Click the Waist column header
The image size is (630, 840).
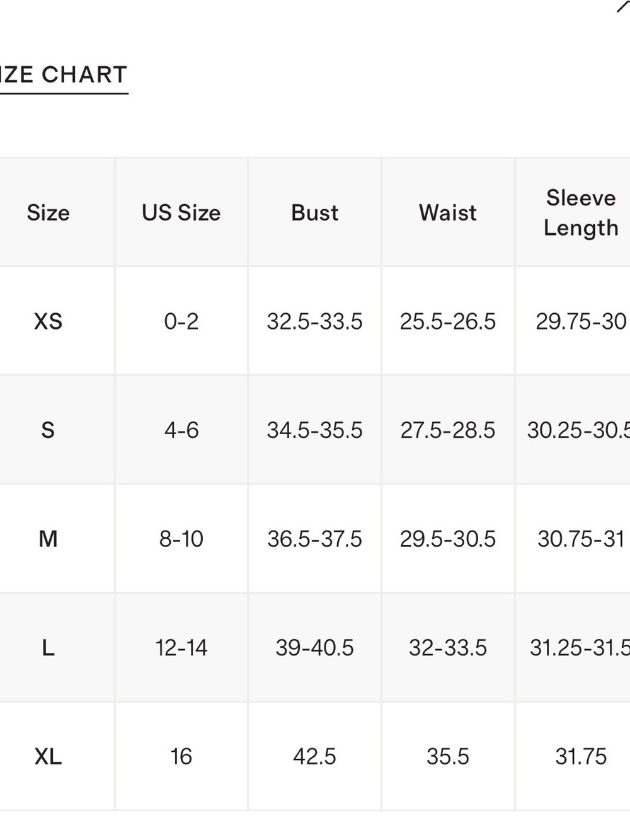tap(448, 213)
